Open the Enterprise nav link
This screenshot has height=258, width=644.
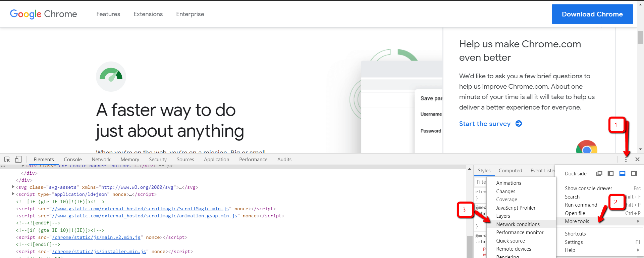[x=190, y=14]
